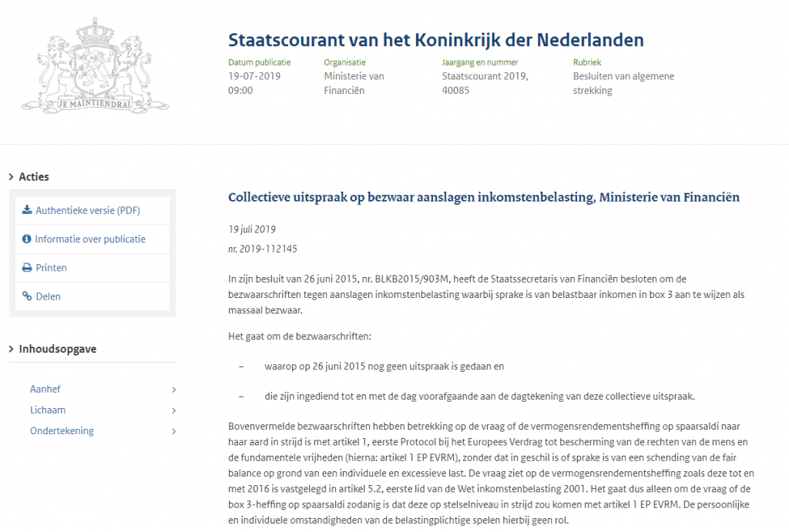The image size is (789, 532).
Task: Click the info icon beside Informatie over publicatie
Action: tap(27, 239)
